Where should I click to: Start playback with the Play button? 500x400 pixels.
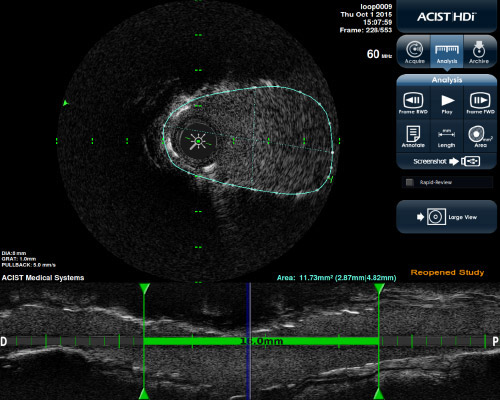tap(447, 103)
